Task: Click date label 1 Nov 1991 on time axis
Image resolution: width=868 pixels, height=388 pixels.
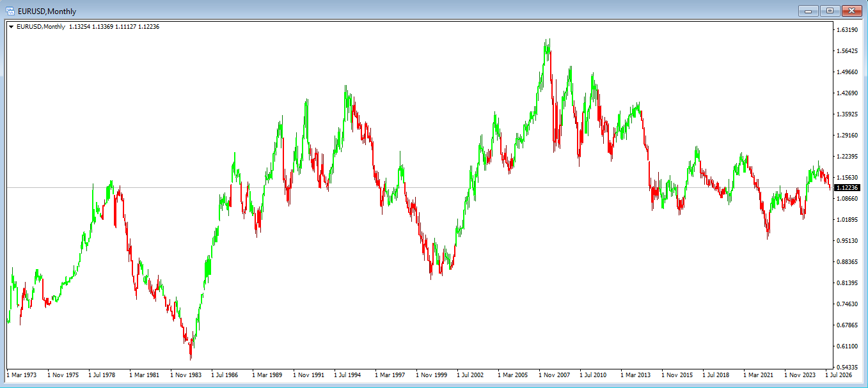Action: pos(309,375)
